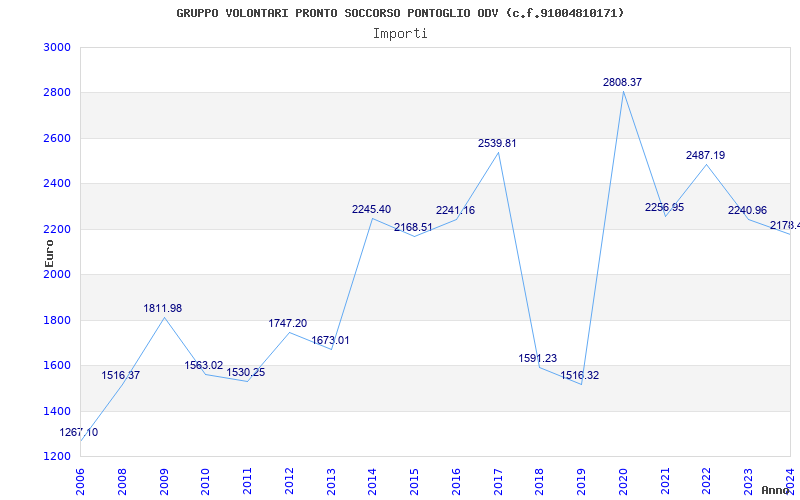Click the chart title GRUPPO VOLONTARI PRONTO SOCCORSO PONTOGLIO

(400, 13)
